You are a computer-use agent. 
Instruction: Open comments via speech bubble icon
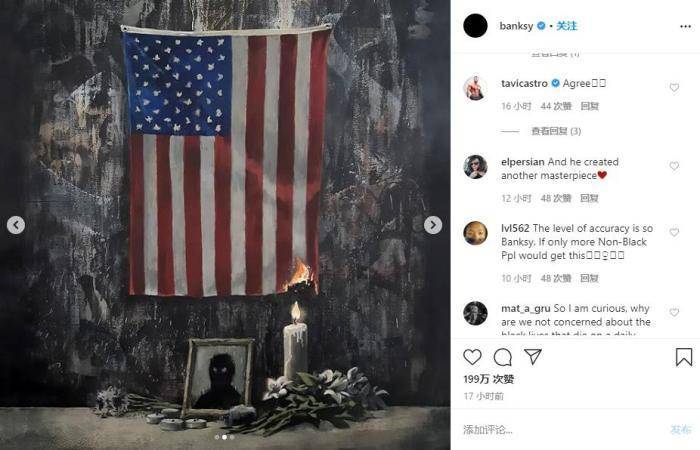tap(503, 357)
